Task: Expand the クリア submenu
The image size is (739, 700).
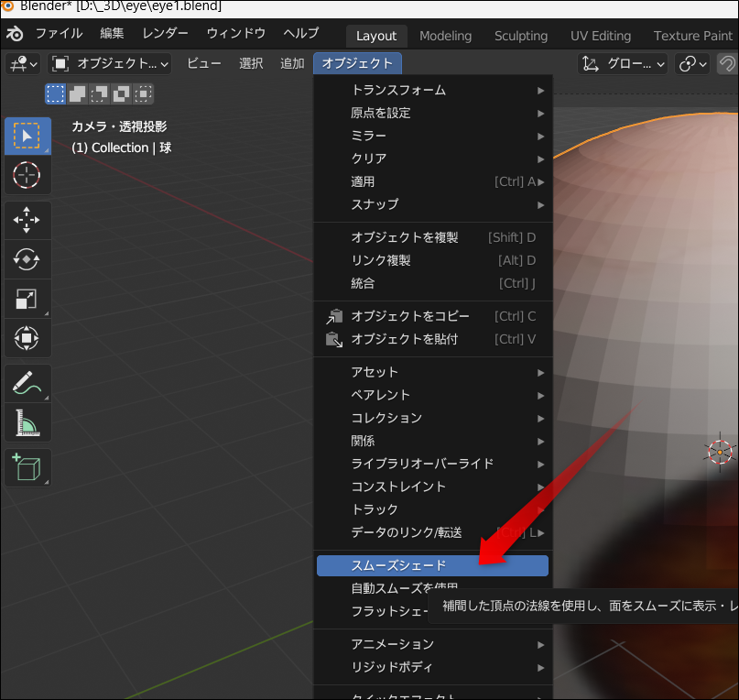Action: click(432, 159)
